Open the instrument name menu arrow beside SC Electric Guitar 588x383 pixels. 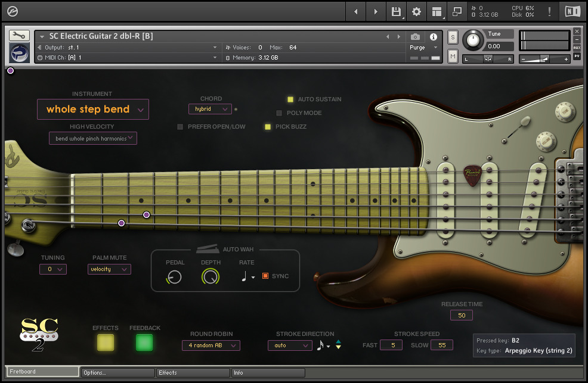pyautogui.click(x=42, y=37)
